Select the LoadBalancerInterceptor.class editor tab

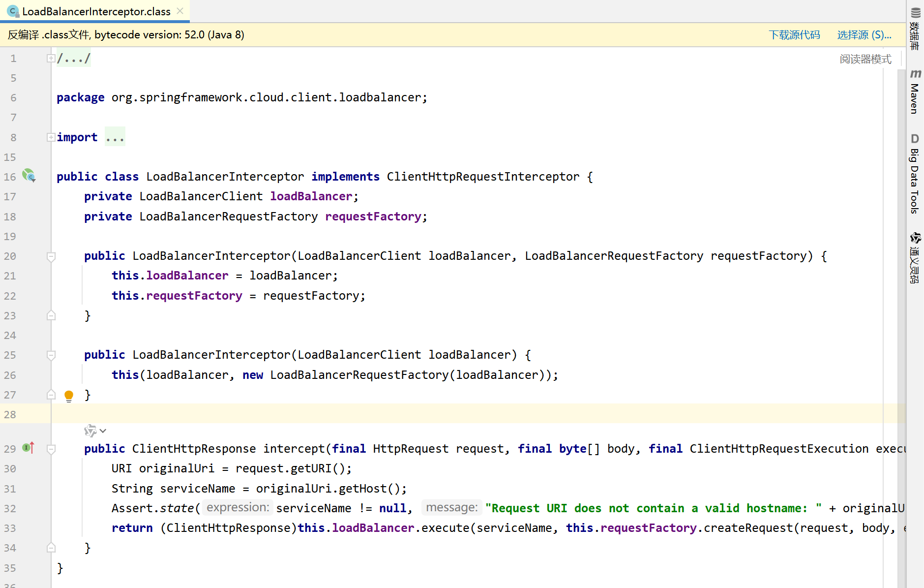click(x=95, y=11)
